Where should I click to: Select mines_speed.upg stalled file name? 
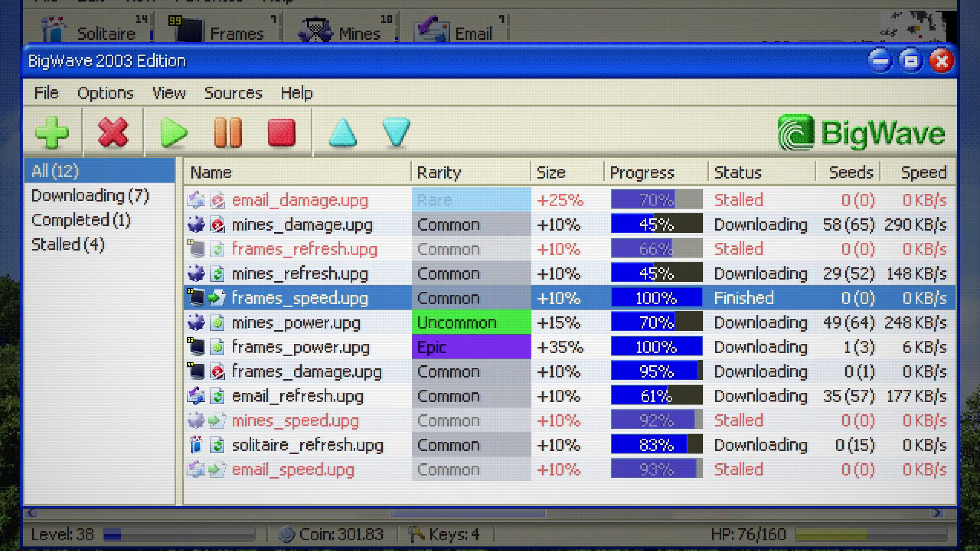[295, 420]
